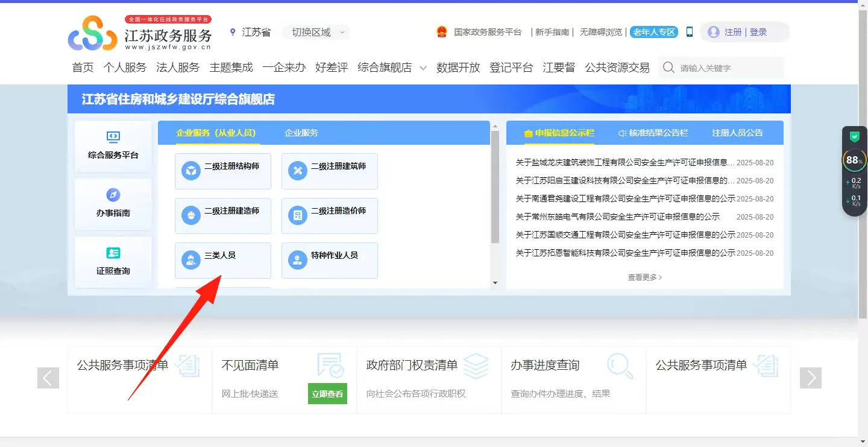The image size is (868, 447).
Task: Expand the 综合旗舰店 submenu chevron
Action: (x=423, y=68)
